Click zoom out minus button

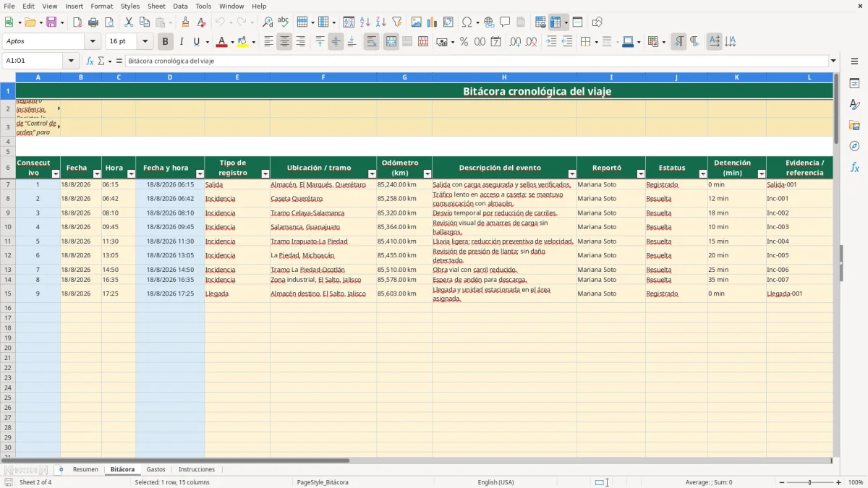coord(782,482)
